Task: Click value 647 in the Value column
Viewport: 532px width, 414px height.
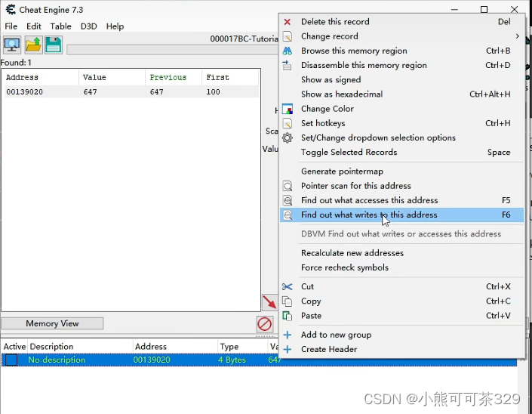Action: coord(91,92)
